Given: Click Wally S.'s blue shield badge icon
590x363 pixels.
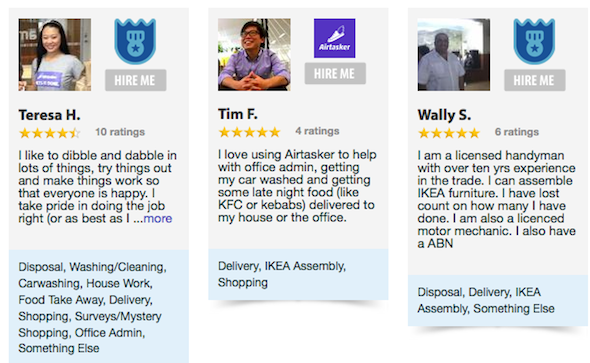Looking at the screenshot, I should coord(534,41).
